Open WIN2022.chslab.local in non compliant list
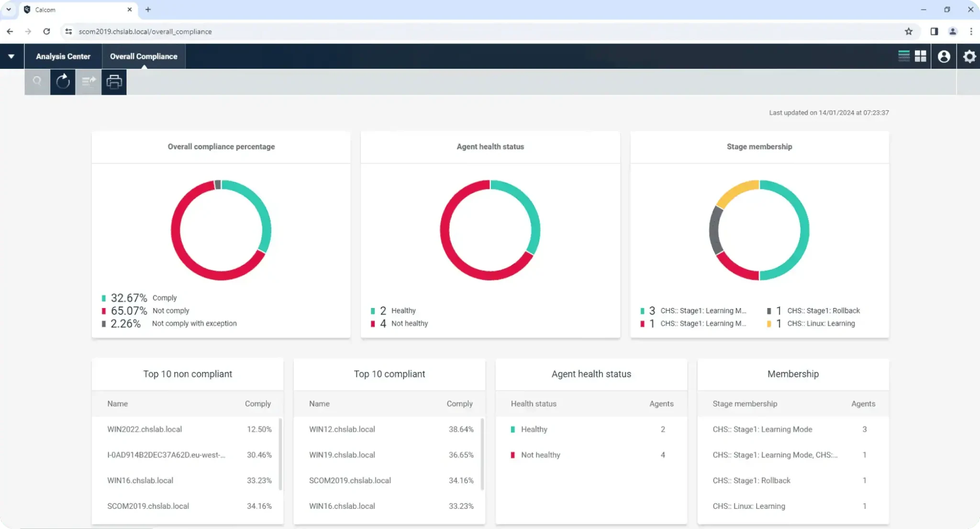980x529 pixels. point(145,430)
